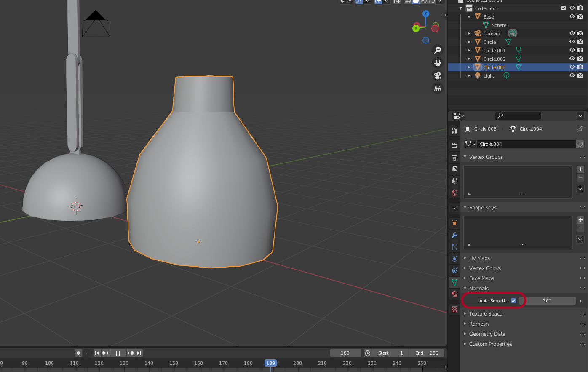This screenshot has width=588, height=372.
Task: Expand the Geometry Data panel
Action: click(x=465, y=334)
